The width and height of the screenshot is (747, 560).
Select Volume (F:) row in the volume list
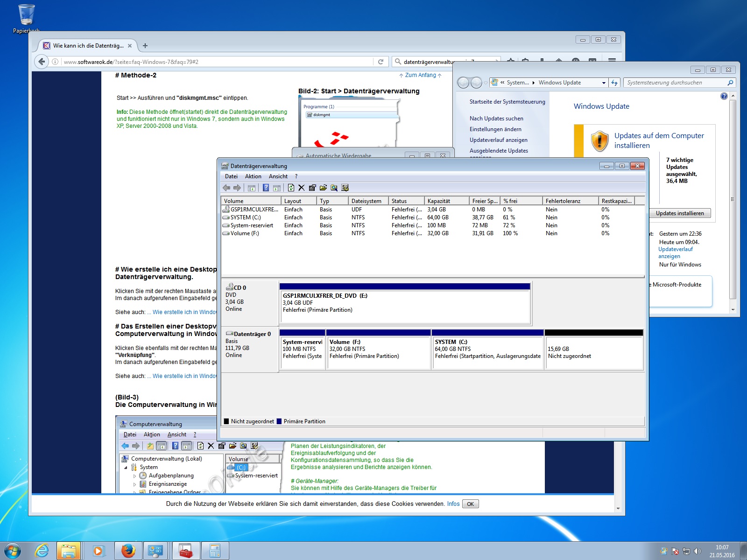433,233
